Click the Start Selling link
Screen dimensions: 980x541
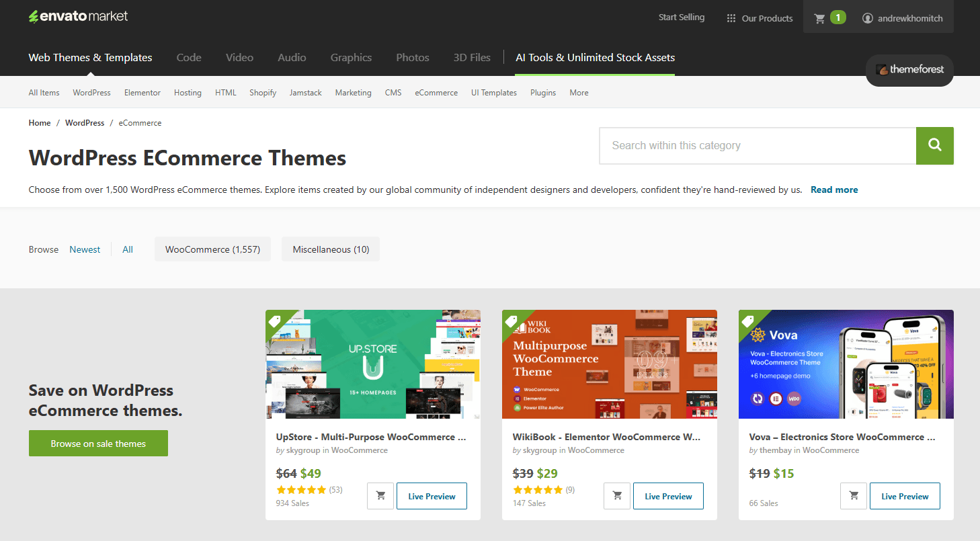click(x=682, y=17)
